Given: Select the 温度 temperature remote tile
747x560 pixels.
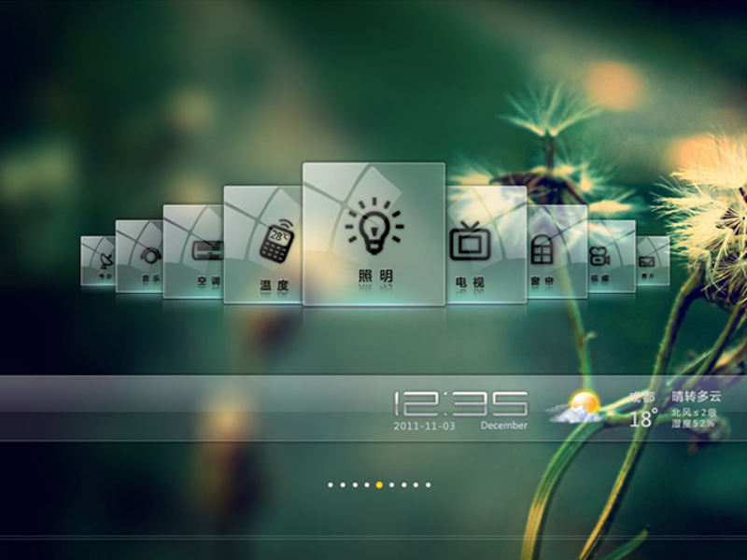Looking at the screenshot, I should point(264,245).
